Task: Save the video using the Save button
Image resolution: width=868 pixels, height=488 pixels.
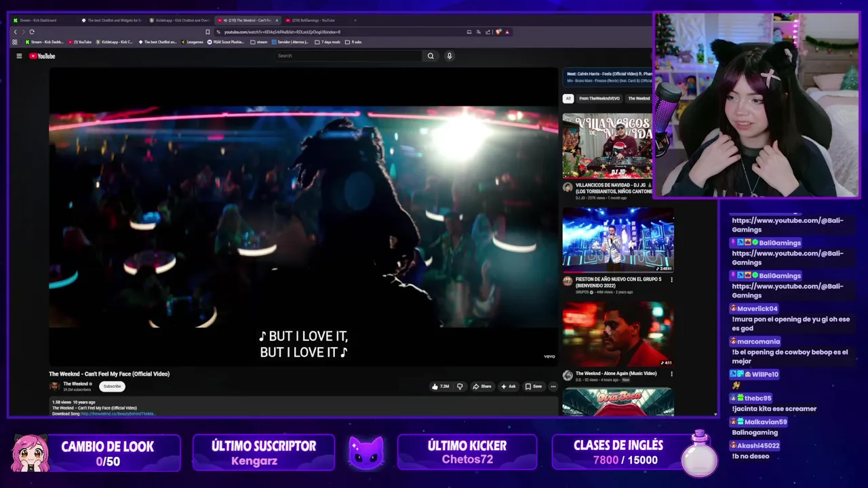Action: pos(534,386)
